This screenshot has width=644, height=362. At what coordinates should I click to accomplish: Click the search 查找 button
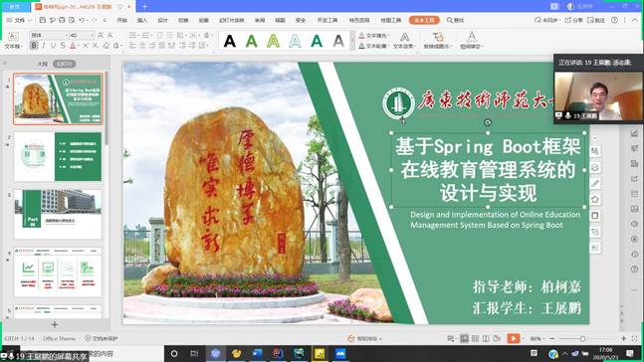tap(456, 20)
